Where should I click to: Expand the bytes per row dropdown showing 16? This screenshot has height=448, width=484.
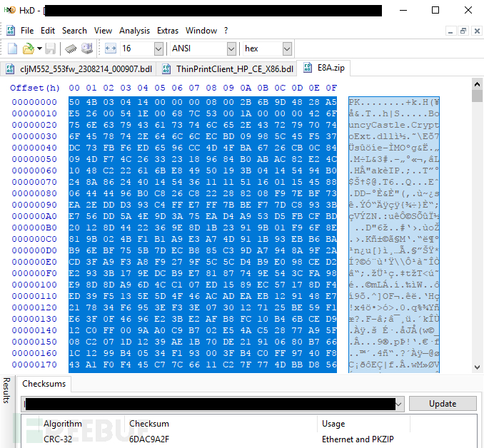158,49
